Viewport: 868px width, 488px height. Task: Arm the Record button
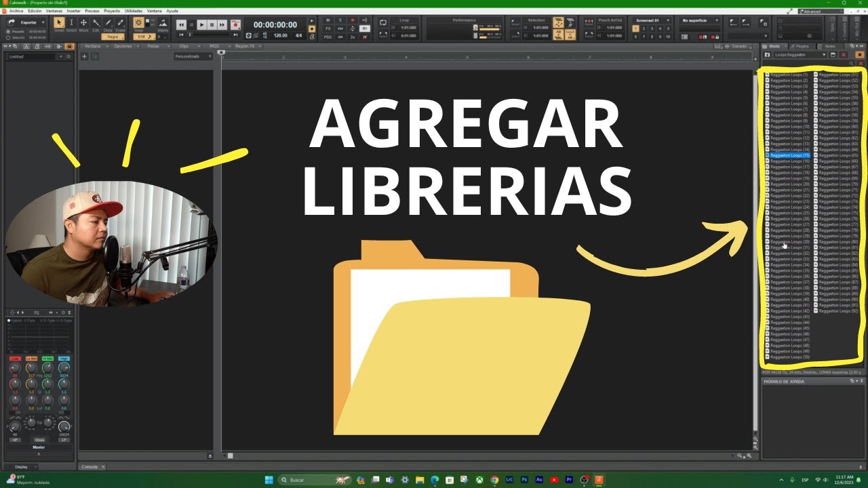(235, 24)
